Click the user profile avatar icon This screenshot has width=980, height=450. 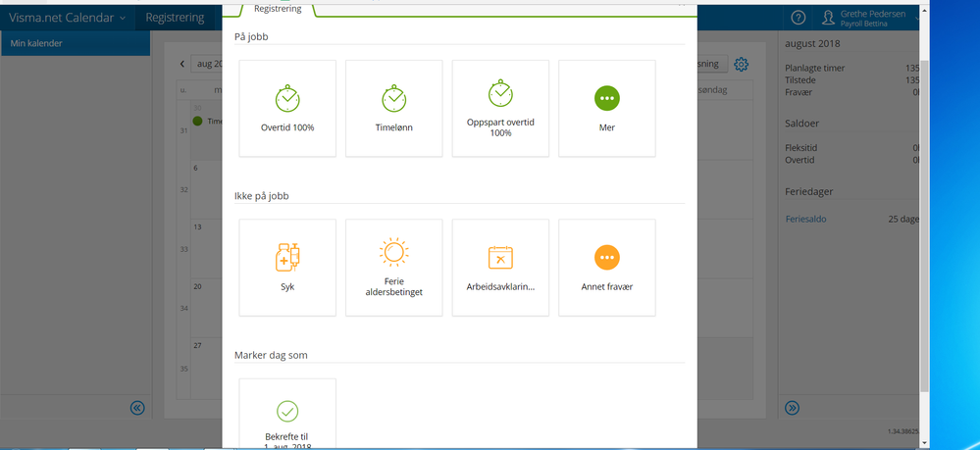click(x=829, y=18)
